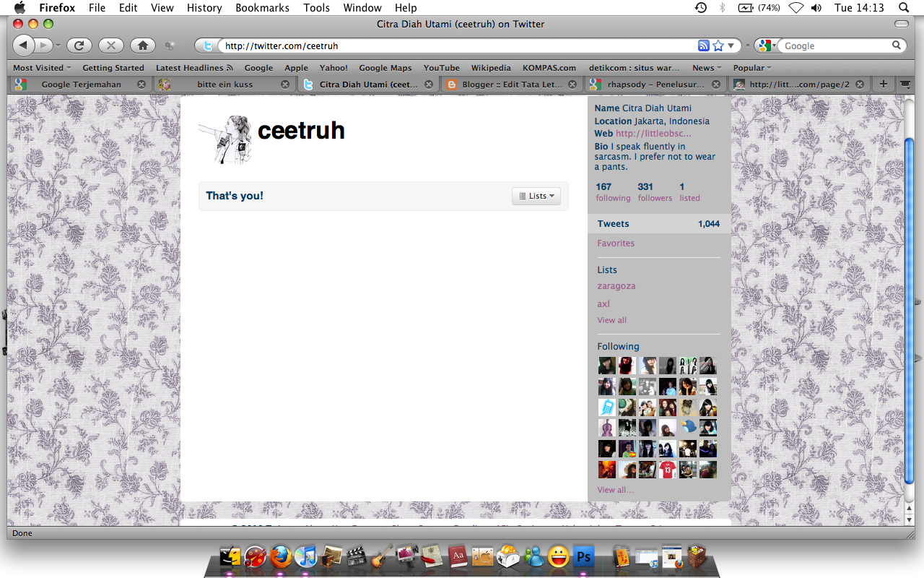
Task: Expand the Popular bookmarks folder
Action: [752, 68]
